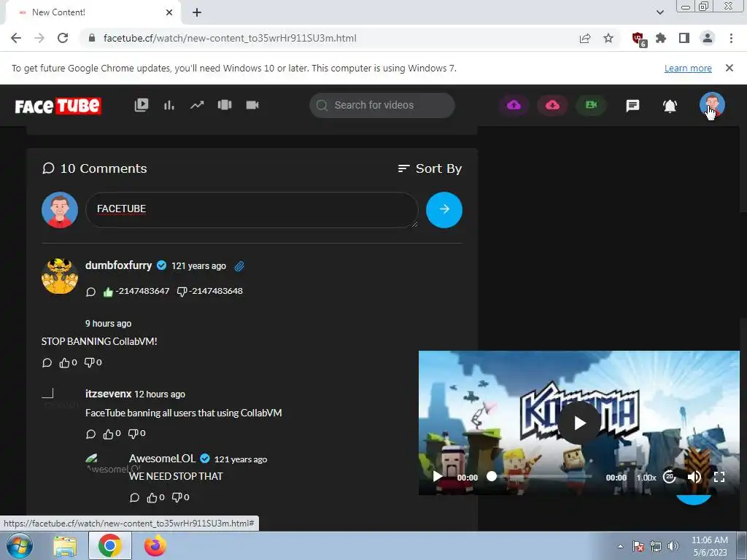Open Firefox from taskbar

pyautogui.click(x=155, y=545)
